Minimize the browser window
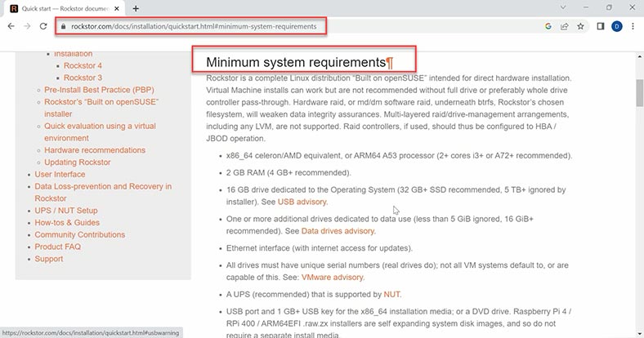The width and height of the screenshot is (644, 338). coord(586,7)
